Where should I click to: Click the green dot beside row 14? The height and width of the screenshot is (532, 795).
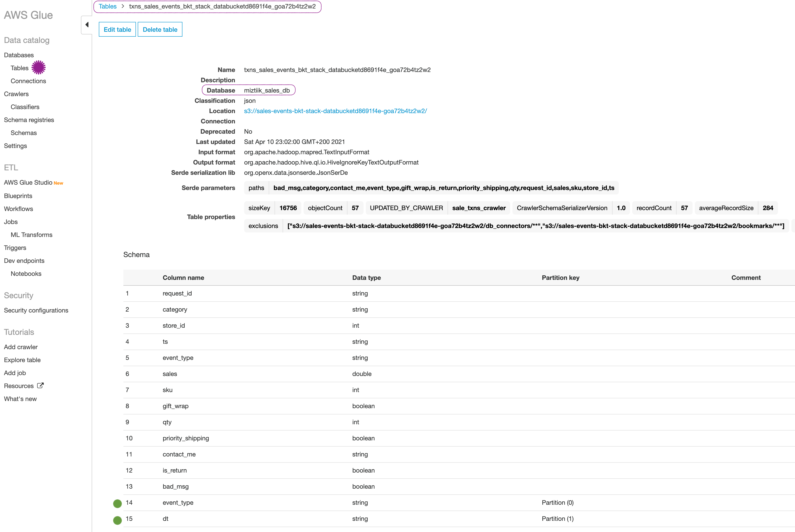click(x=117, y=503)
